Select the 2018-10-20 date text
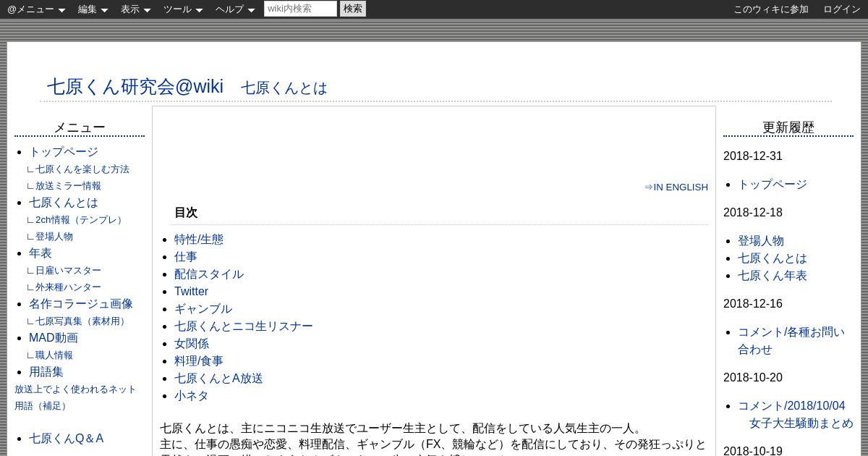The image size is (868, 456). point(753,378)
